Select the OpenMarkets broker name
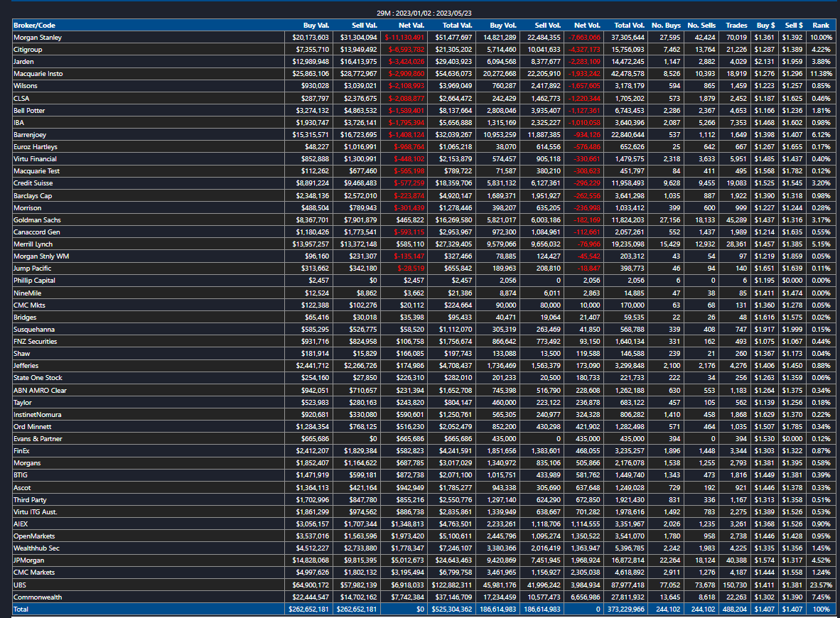This screenshot has width=840, height=618. [x=33, y=536]
